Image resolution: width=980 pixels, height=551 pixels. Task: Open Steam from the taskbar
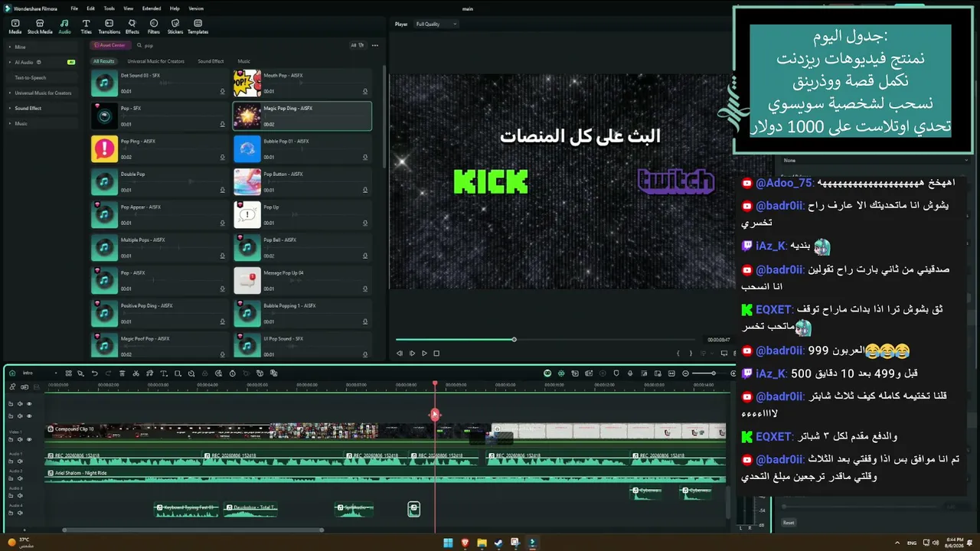498,543
